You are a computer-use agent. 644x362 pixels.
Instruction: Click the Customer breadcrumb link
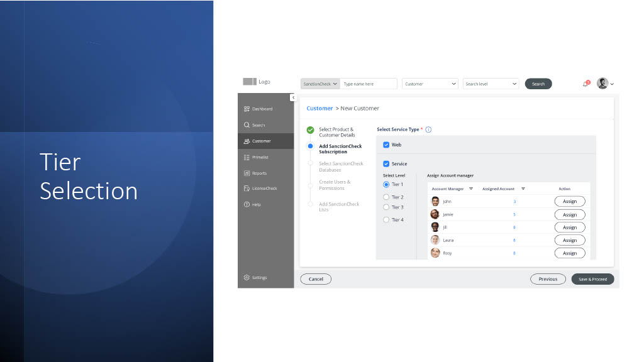319,108
